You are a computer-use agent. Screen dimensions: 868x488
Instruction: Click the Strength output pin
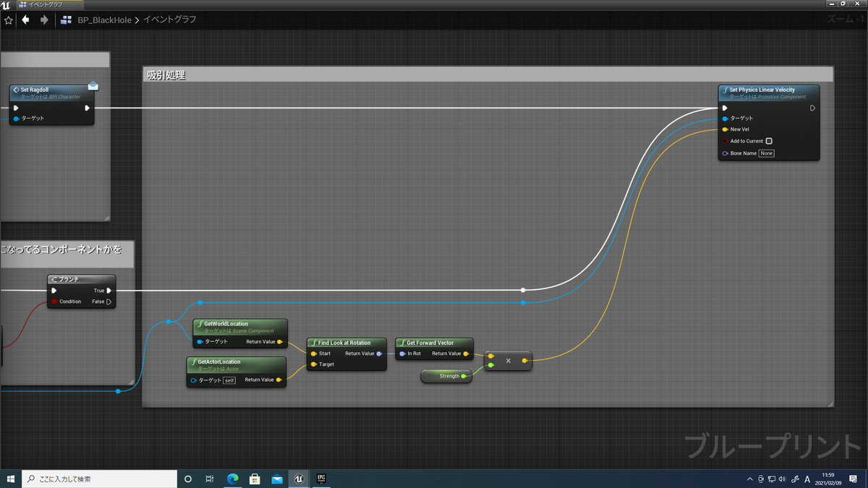(464, 376)
